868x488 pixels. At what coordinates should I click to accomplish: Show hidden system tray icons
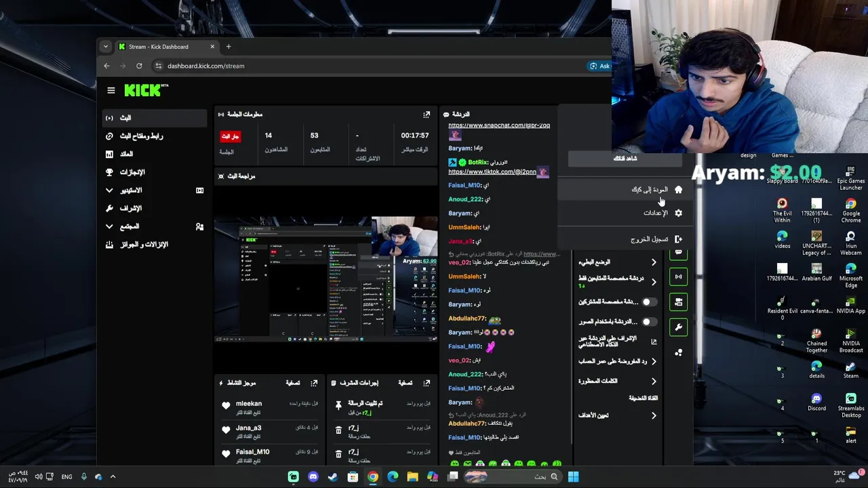tap(113, 477)
